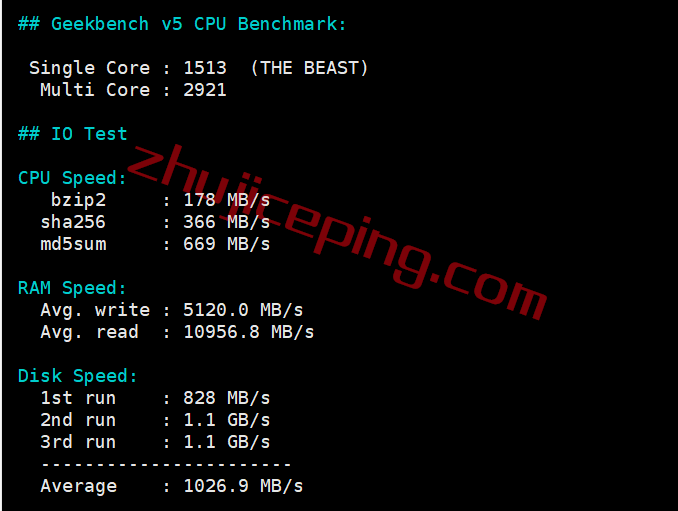Click the sha256 366 MB/s result

[227, 222]
